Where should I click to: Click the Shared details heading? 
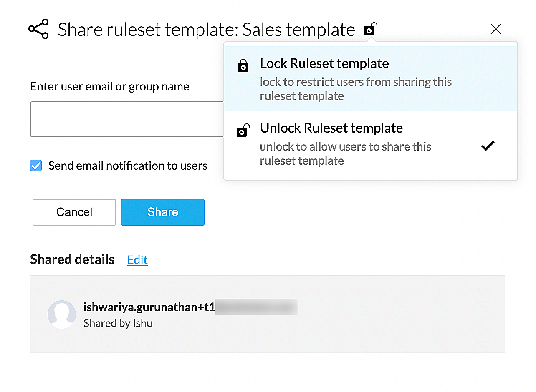[x=72, y=259]
